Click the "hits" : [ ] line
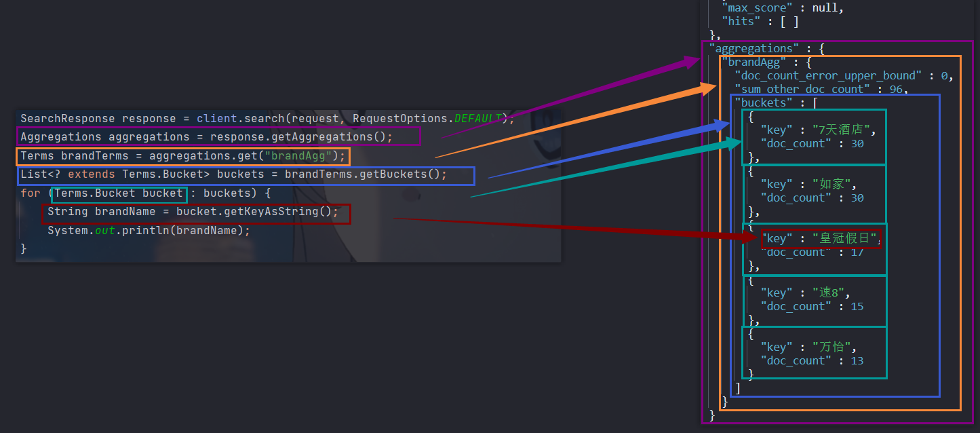Image resolution: width=980 pixels, height=433 pixels. (760, 21)
